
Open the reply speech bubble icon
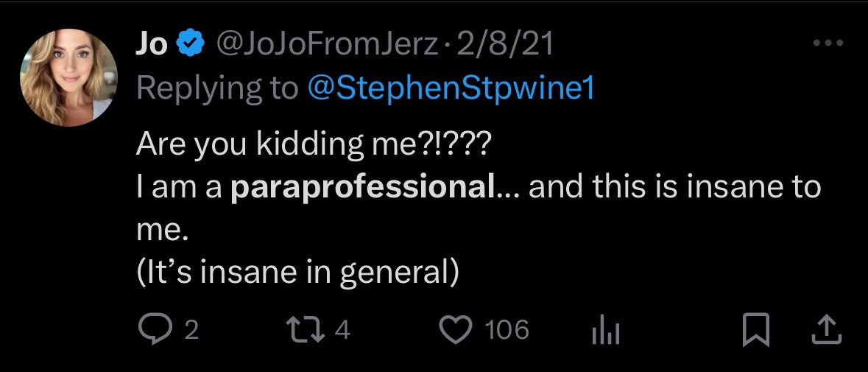[154, 330]
